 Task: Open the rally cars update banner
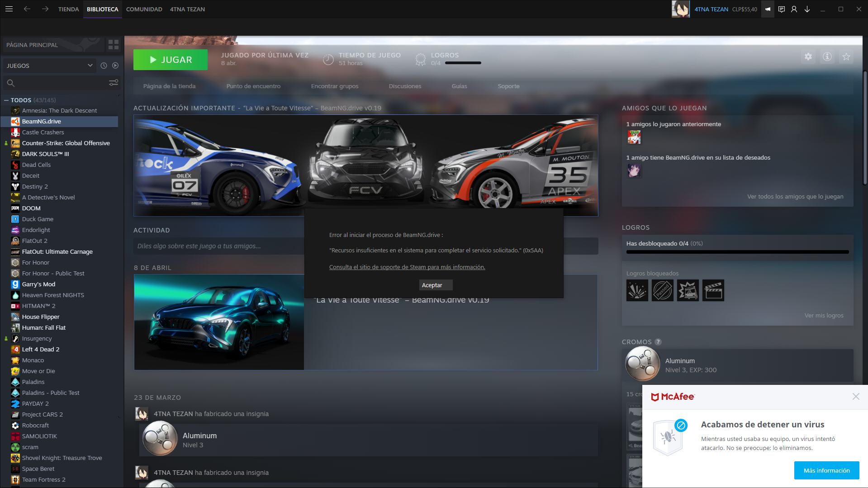coord(365,165)
